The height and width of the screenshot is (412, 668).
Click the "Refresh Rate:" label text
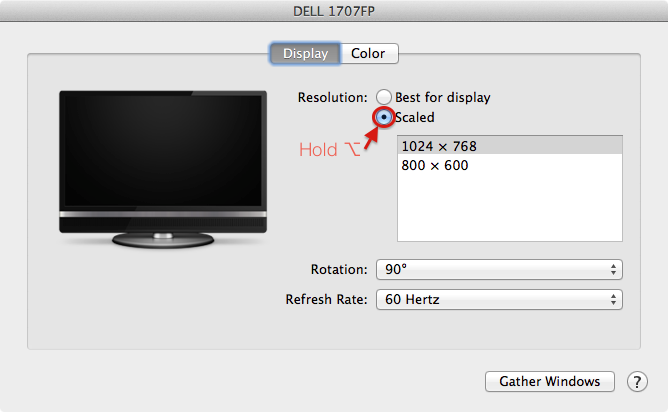tap(326, 300)
